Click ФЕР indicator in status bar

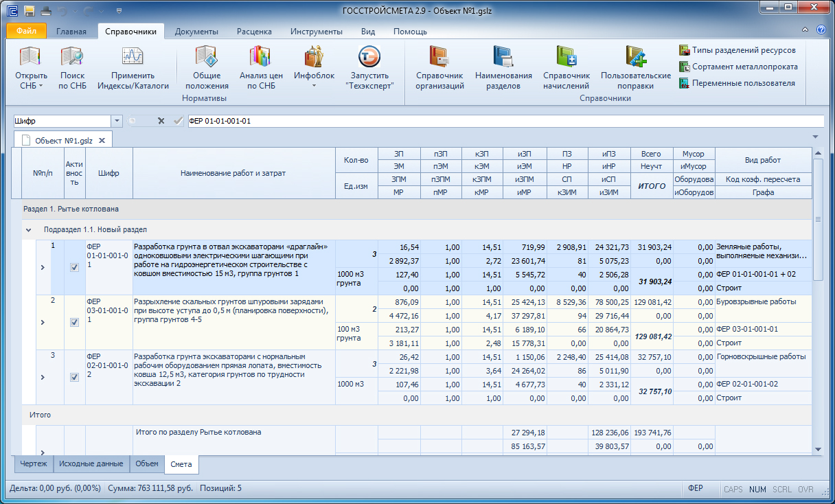695,489
